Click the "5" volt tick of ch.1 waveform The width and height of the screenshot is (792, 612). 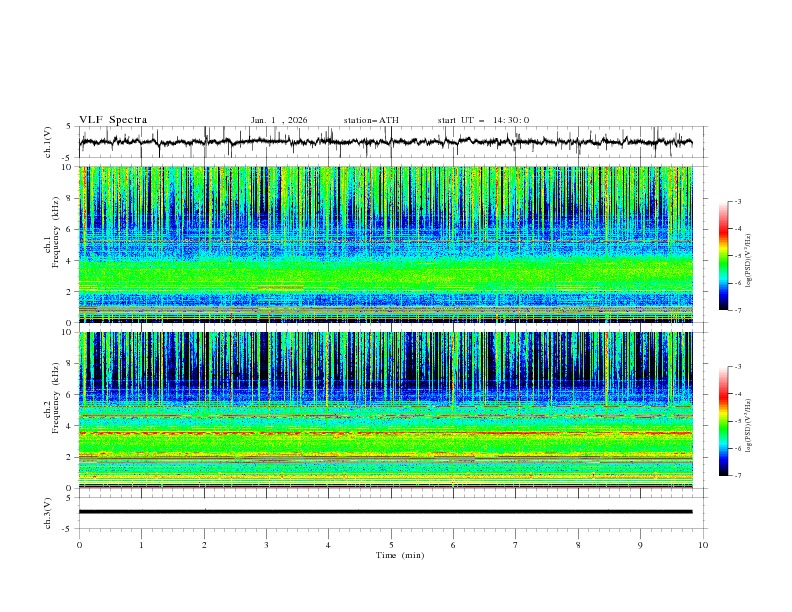[69, 127]
